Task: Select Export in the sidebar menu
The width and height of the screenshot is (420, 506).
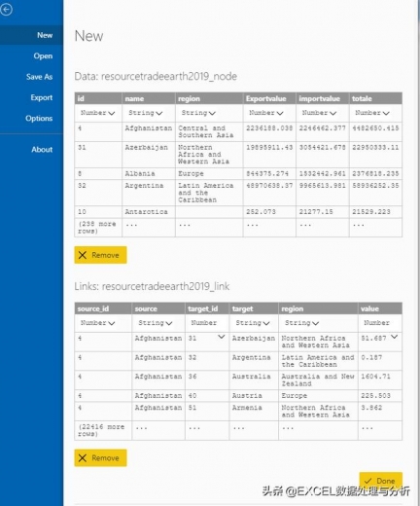Action: (42, 97)
